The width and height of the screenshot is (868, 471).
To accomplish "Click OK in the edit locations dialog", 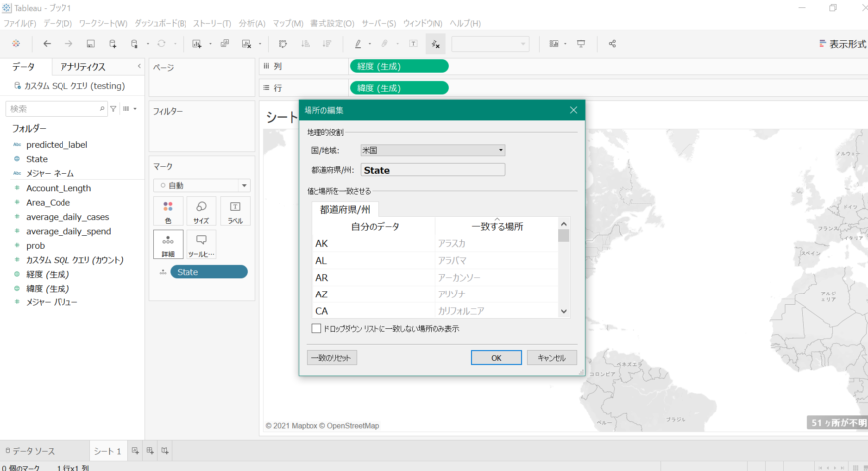I will click(496, 358).
